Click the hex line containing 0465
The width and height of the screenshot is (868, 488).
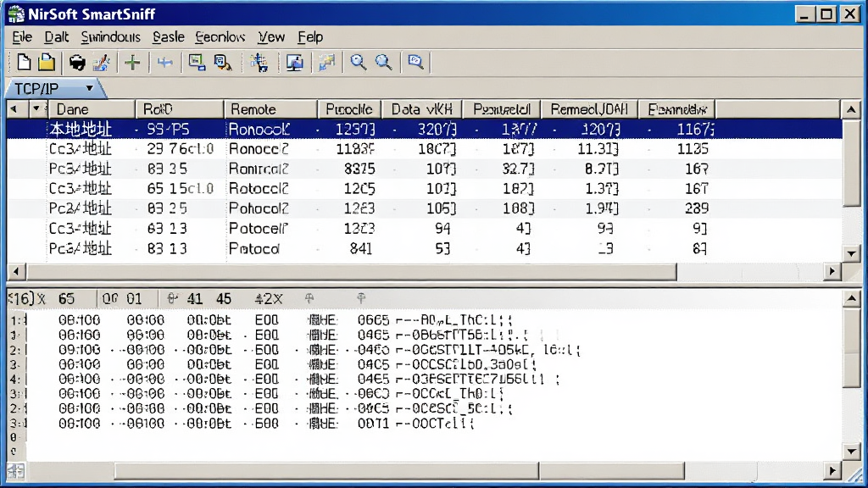pos(293,335)
